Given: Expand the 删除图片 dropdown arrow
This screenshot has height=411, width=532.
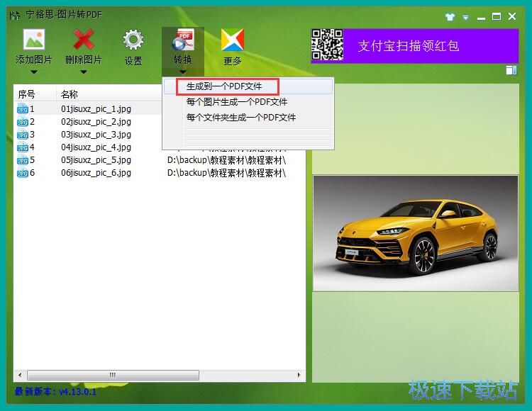Looking at the screenshot, I should (x=84, y=72).
